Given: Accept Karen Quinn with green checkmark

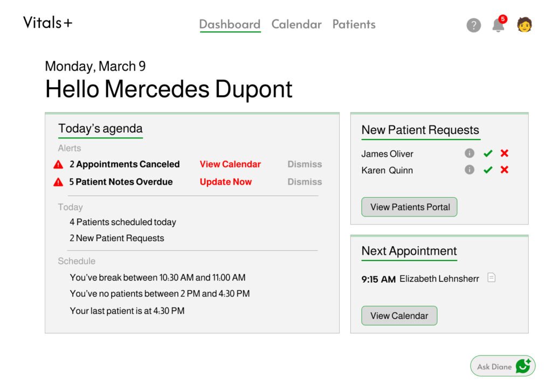Looking at the screenshot, I should tap(488, 170).
